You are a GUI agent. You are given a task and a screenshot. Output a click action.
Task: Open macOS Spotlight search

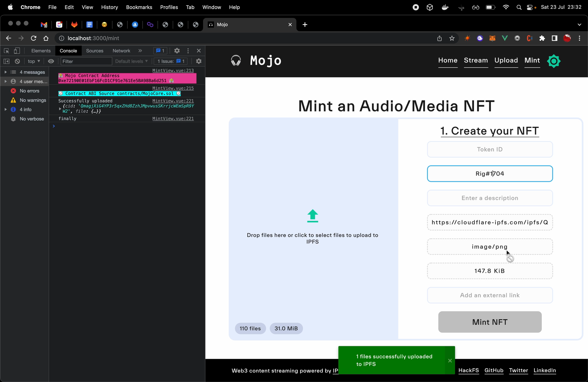[x=519, y=7]
